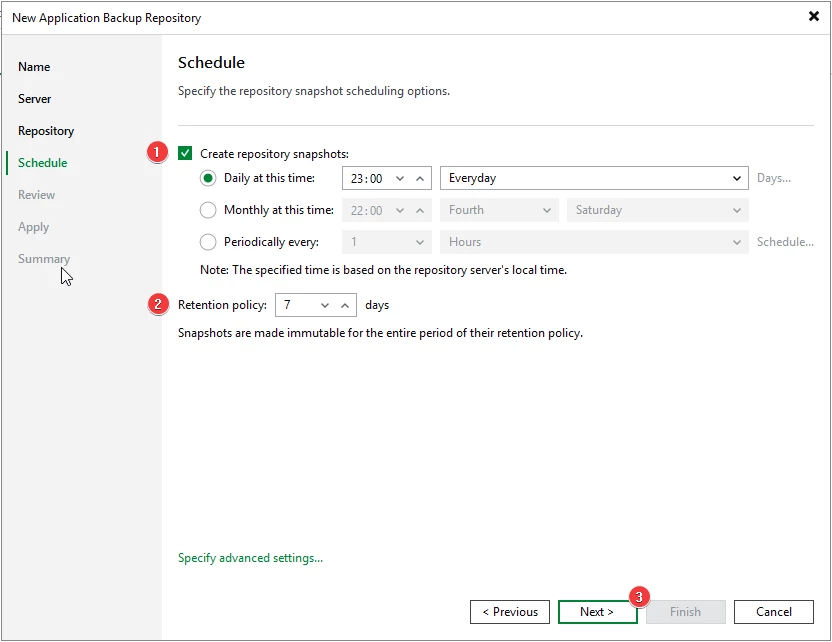Click the Next button
832x642 pixels.
coord(597,612)
